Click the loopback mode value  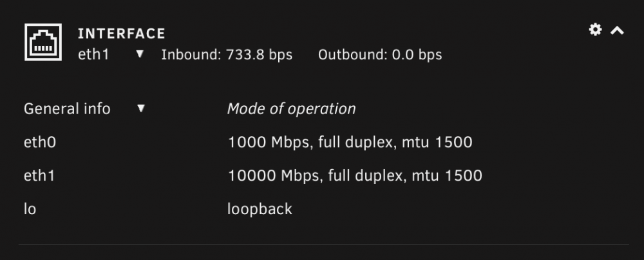coord(260,209)
